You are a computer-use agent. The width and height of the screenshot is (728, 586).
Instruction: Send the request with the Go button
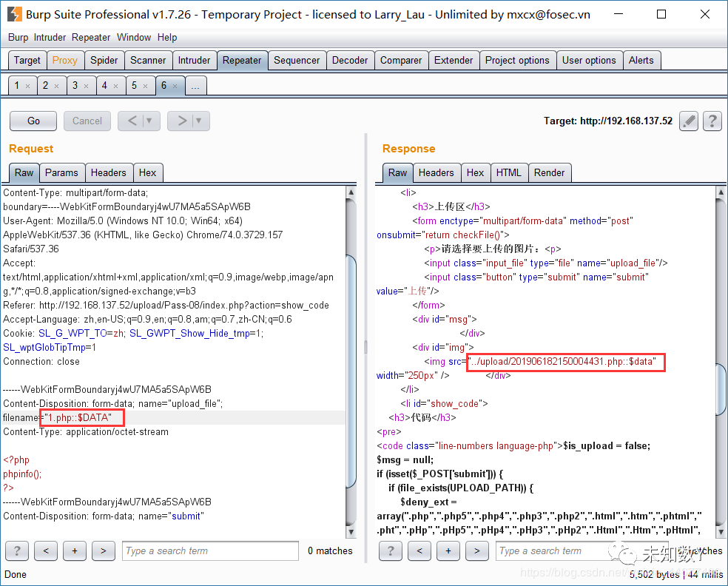click(x=33, y=121)
